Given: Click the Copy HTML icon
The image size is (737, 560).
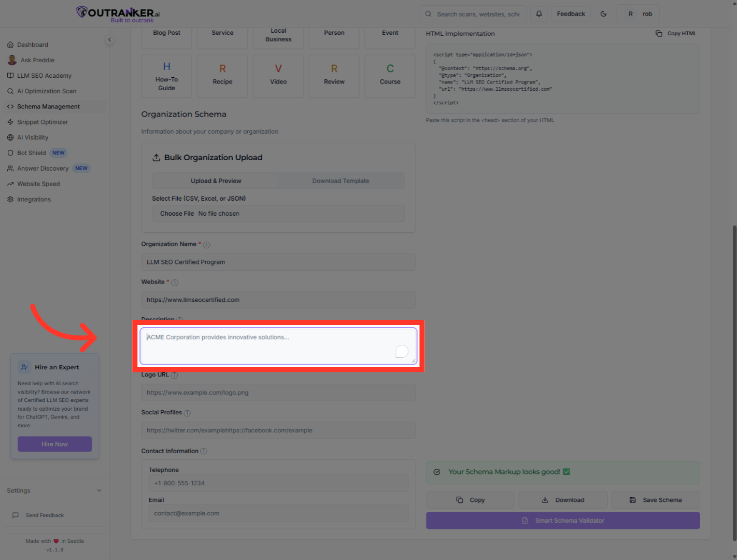Looking at the screenshot, I should point(659,34).
